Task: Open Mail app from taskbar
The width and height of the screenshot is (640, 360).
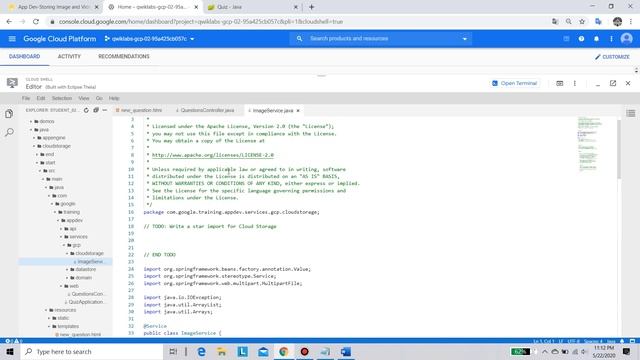Action: pyautogui.click(x=263, y=351)
